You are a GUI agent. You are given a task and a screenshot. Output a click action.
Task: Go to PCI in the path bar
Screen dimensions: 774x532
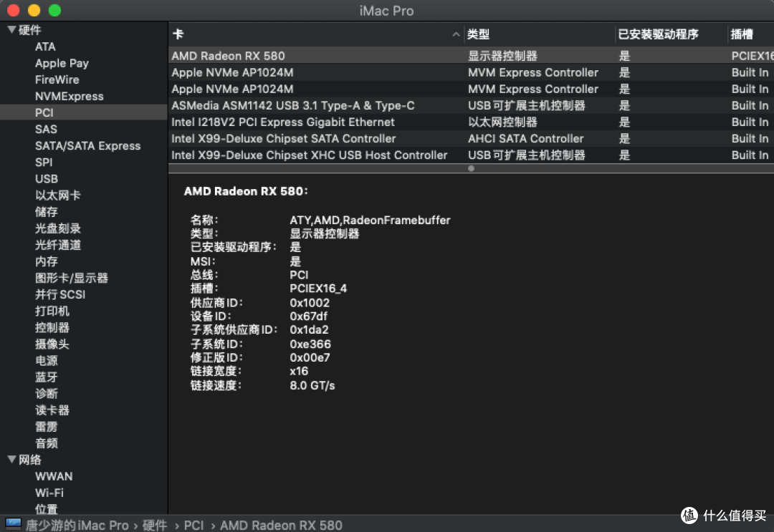point(193,525)
